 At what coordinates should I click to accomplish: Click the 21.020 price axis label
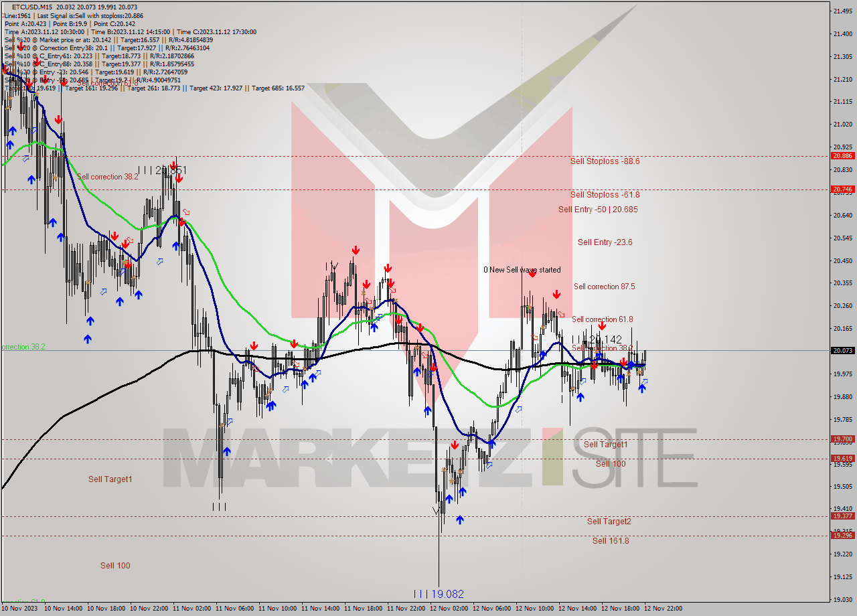(x=842, y=124)
